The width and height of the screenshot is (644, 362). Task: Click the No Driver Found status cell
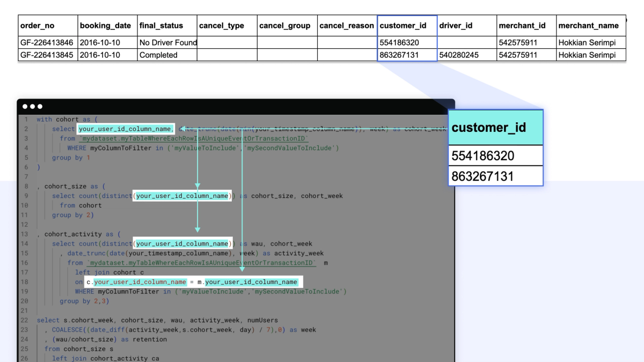tap(167, 42)
